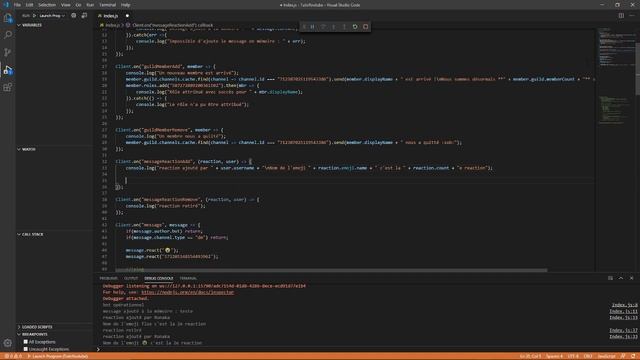Image resolution: width=640 pixels, height=360 pixels.
Task: Open the Manage gear at activity bar bottom
Action: tap(8, 343)
